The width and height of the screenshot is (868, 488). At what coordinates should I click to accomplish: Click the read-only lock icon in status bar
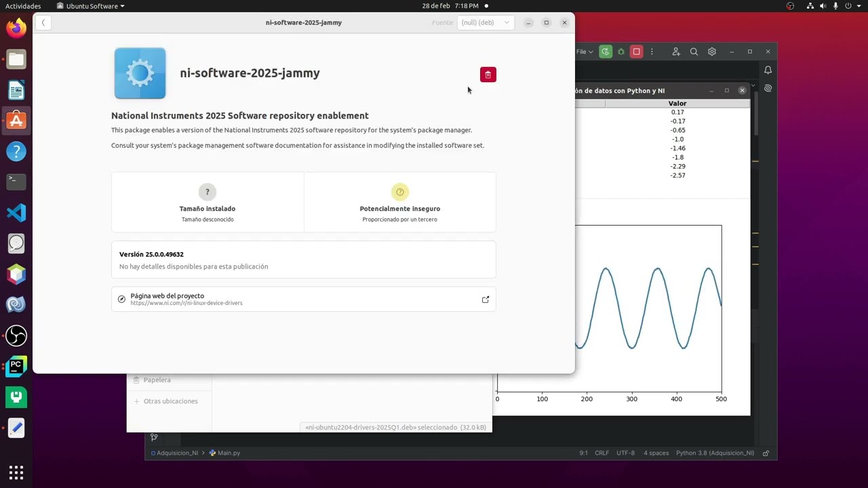[x=766, y=453]
